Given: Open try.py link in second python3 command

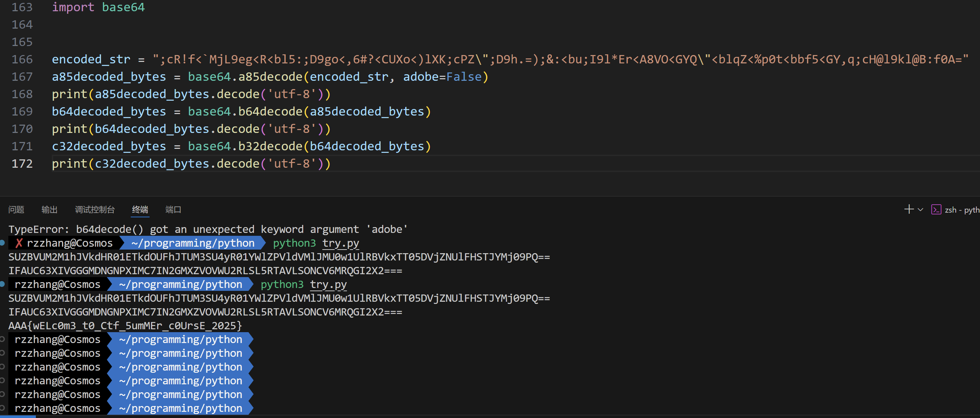Looking at the screenshot, I should pos(328,284).
